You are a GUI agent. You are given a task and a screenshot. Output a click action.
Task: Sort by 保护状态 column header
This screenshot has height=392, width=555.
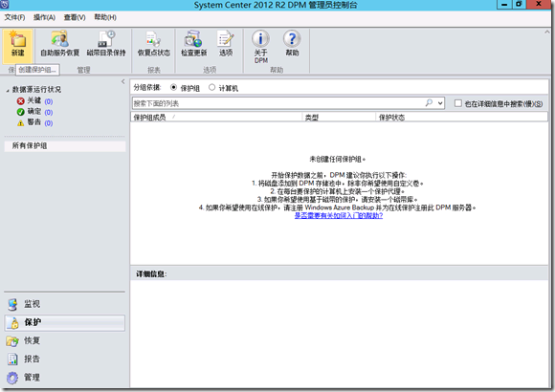461,117
